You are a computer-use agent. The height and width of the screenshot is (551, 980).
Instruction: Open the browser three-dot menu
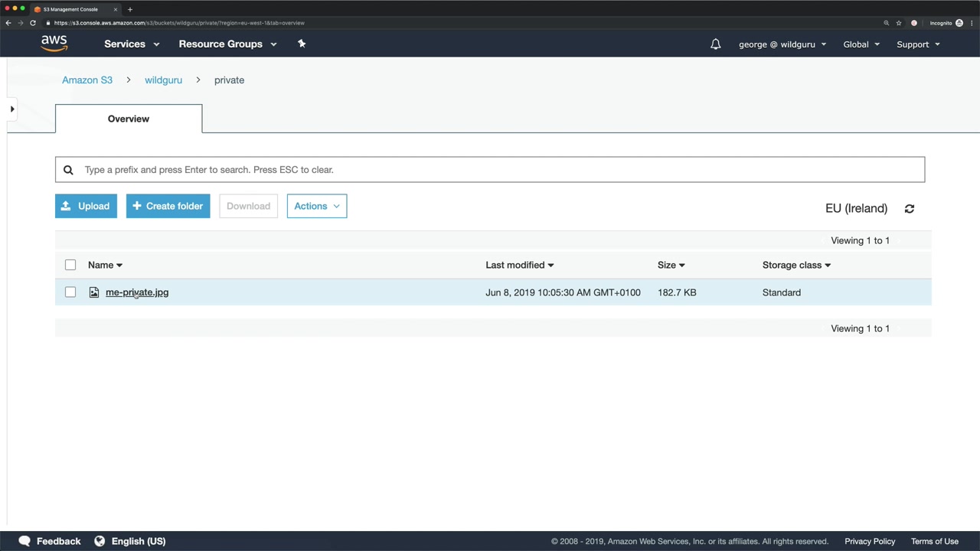tap(972, 23)
